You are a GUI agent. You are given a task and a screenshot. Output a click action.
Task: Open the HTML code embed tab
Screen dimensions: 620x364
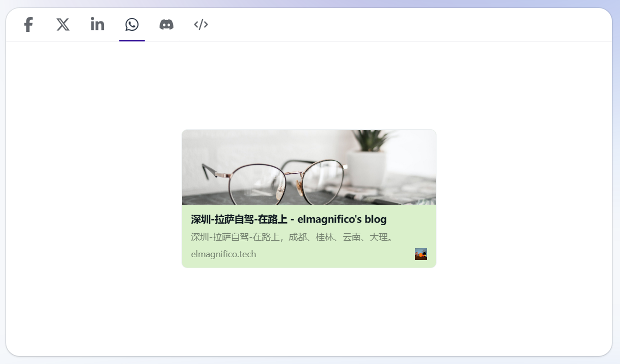(201, 24)
